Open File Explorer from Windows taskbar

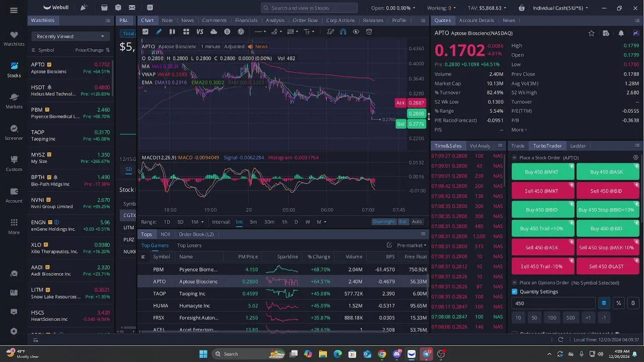323,354
